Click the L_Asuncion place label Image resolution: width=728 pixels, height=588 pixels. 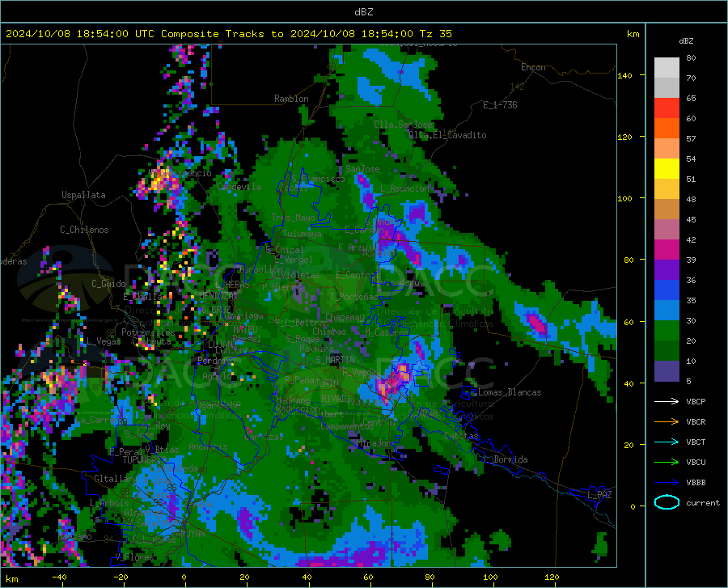(x=404, y=188)
